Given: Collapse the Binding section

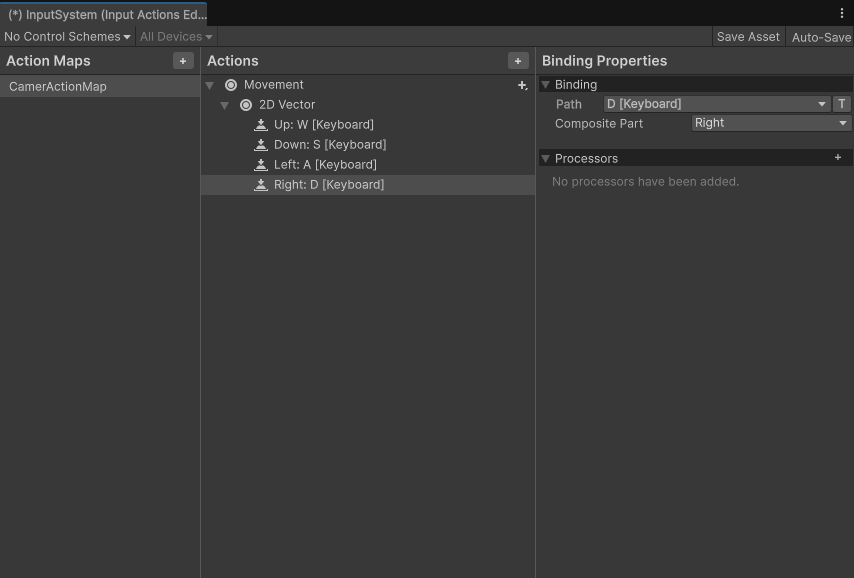Looking at the screenshot, I should (x=546, y=85).
